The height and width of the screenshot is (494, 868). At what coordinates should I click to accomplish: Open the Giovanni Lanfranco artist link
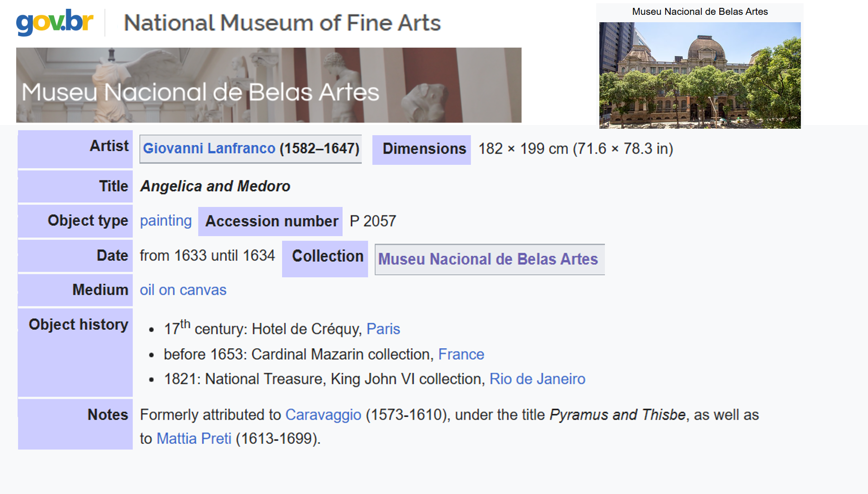point(209,148)
